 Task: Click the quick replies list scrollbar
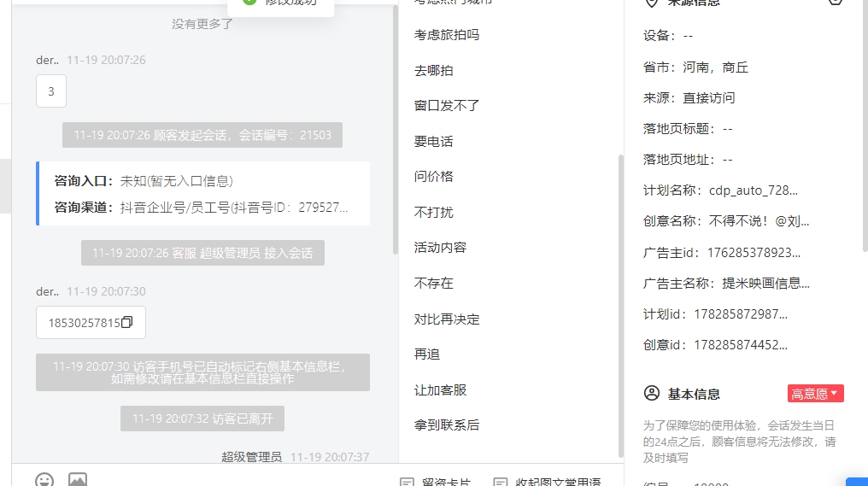(620, 304)
